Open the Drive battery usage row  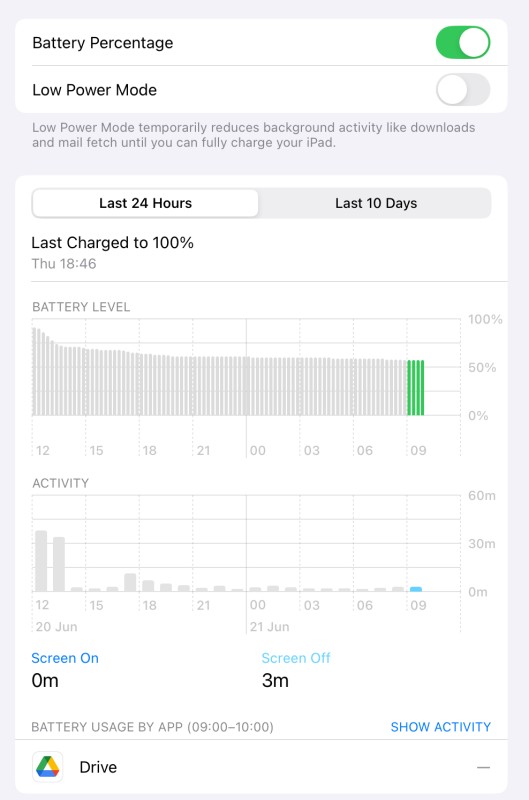click(261, 767)
